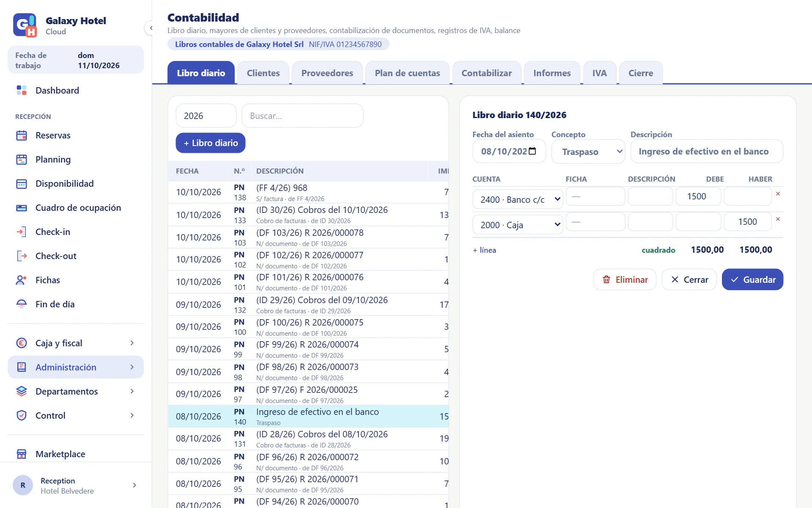Go to the Cierre tab
This screenshot has width=812, height=508.
[x=641, y=73]
